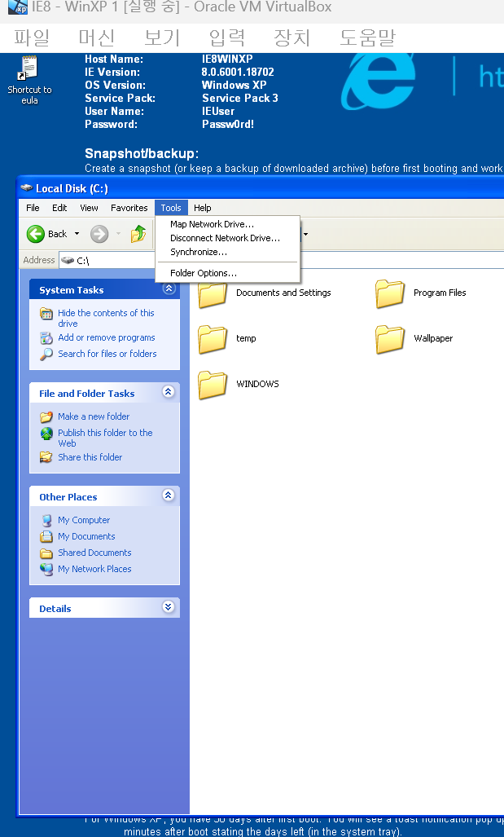
Task: Click Add or remove programs link
Action: (107, 338)
